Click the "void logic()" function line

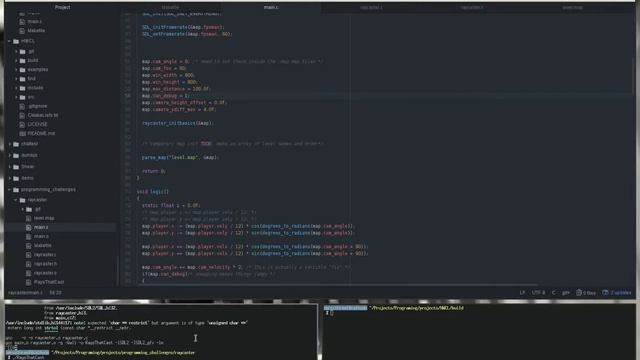click(153, 192)
